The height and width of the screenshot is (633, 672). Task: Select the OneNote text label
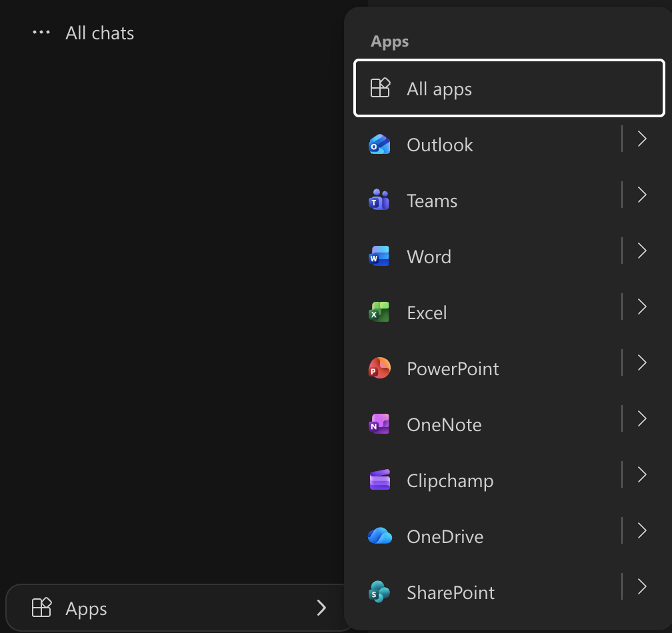(x=444, y=424)
